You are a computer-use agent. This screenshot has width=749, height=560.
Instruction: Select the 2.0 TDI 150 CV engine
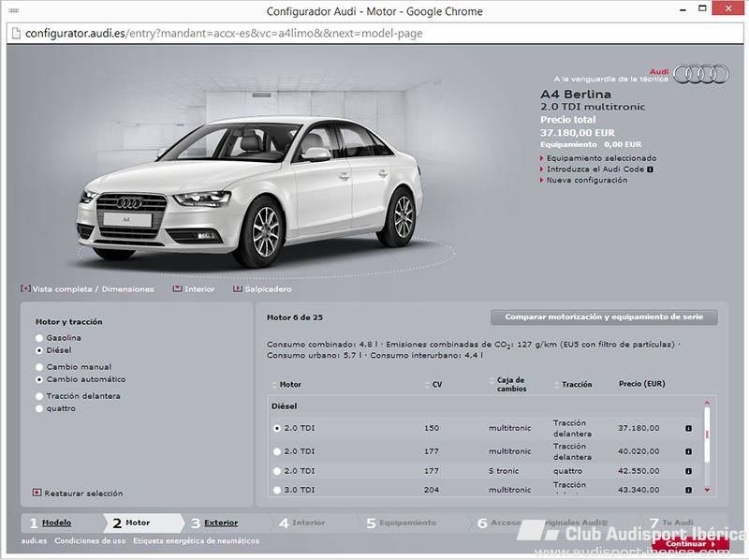click(x=276, y=428)
